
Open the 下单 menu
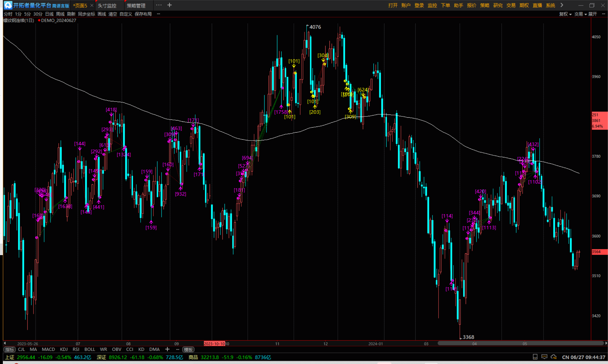pyautogui.click(x=445, y=5)
